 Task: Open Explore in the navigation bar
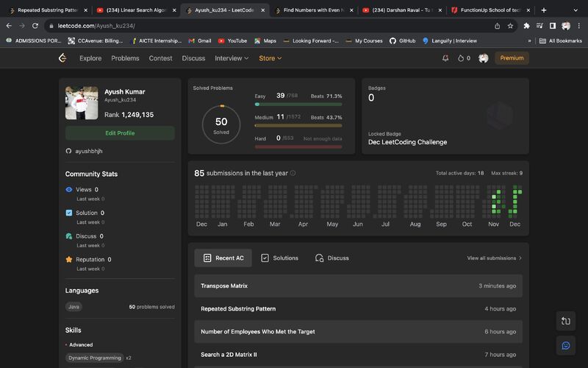90,58
